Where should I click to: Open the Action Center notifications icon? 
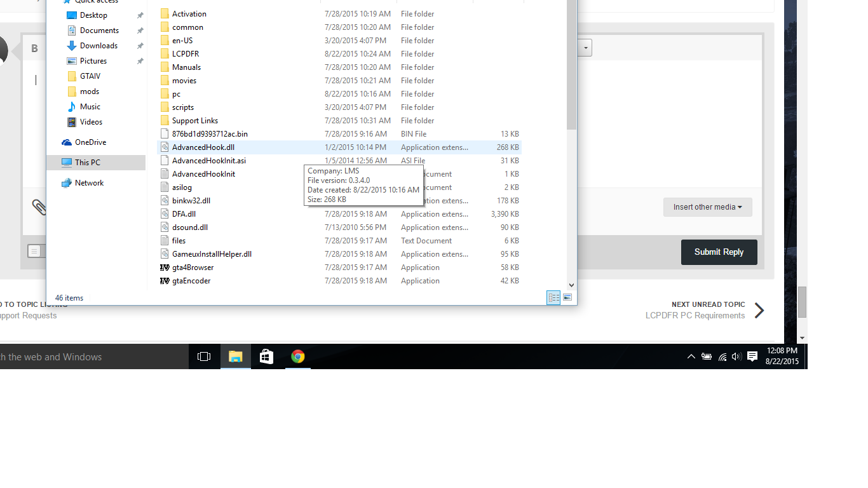click(x=752, y=356)
